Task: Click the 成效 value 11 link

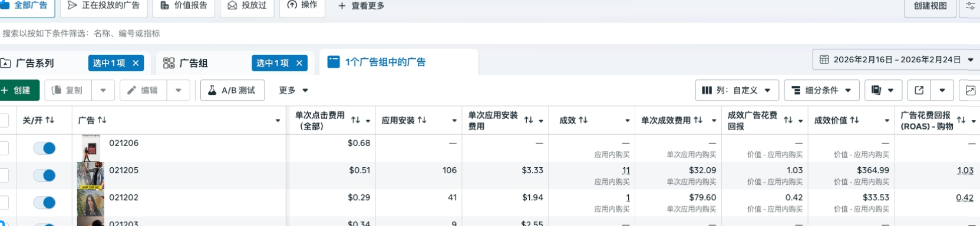Action: pyautogui.click(x=626, y=170)
